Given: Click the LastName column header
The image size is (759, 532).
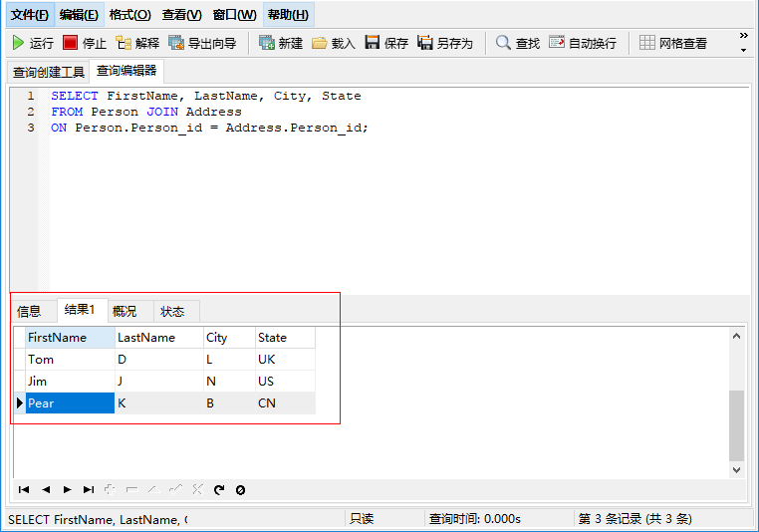Looking at the screenshot, I should (x=159, y=338).
